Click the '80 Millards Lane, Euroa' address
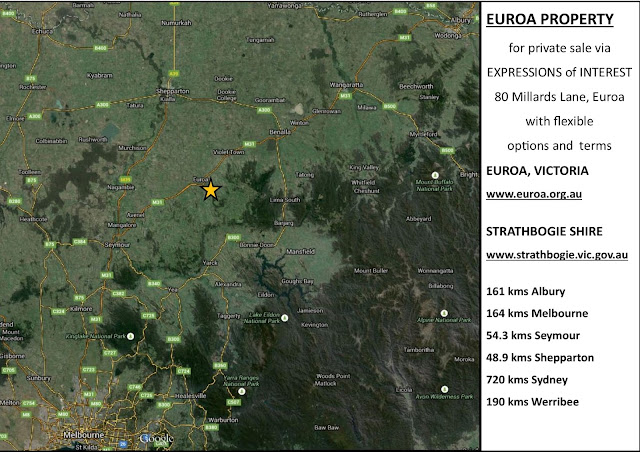Image resolution: width=640 pixels, height=452 pixels. [x=559, y=97]
